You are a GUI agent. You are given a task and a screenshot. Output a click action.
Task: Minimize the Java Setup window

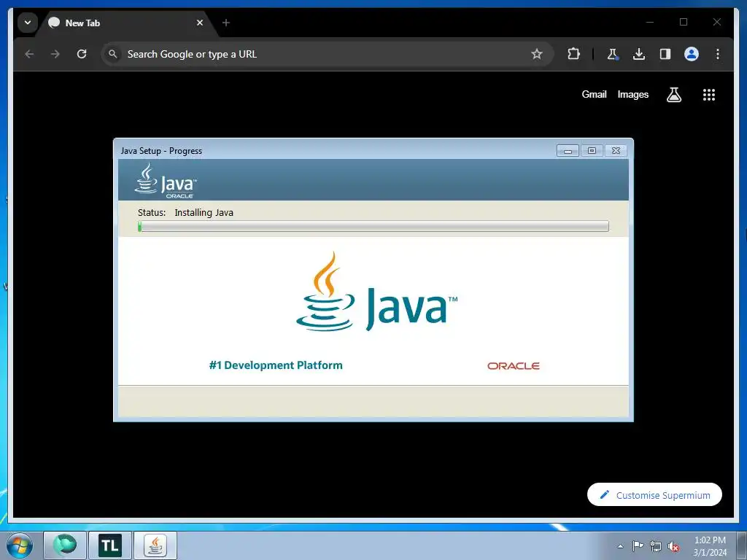click(568, 150)
